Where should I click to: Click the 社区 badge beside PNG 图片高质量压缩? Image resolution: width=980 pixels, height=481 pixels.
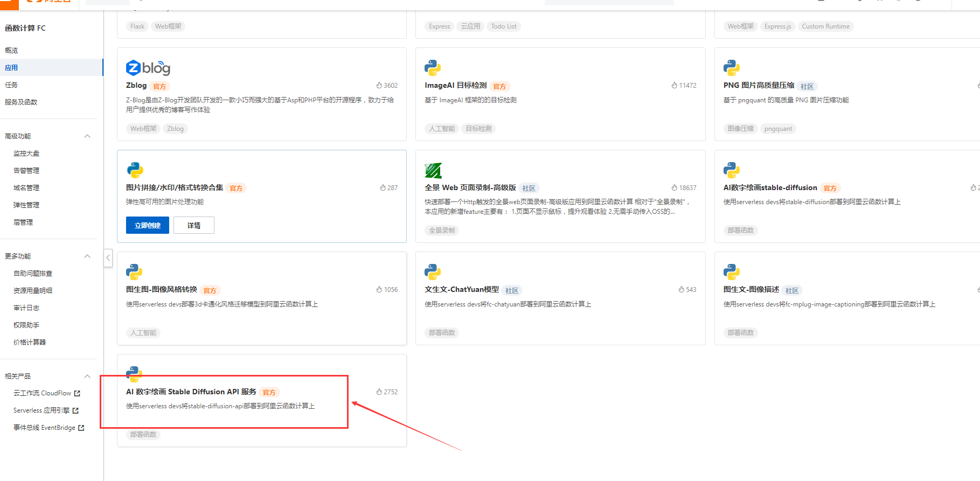coord(807,86)
